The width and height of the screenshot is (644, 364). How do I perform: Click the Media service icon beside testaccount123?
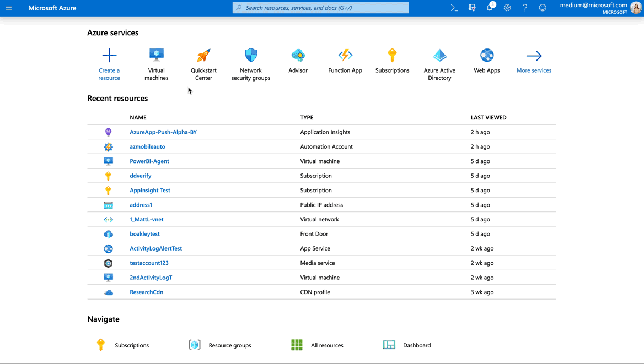tap(108, 263)
